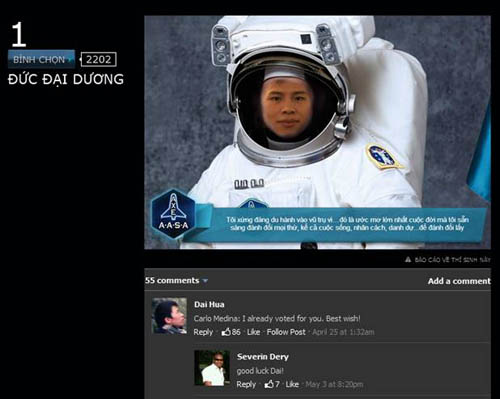Open the Dai Hua commenter name

209,304
